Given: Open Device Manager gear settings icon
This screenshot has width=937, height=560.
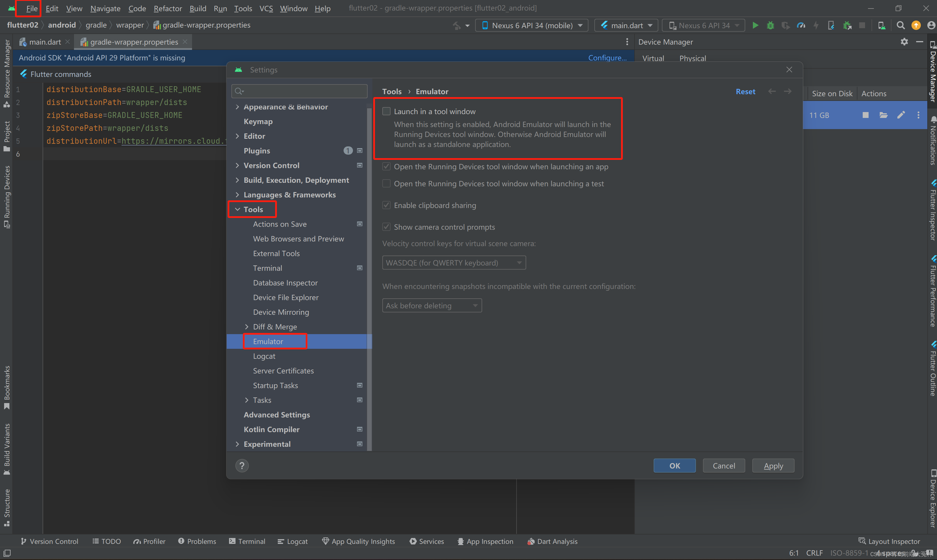Looking at the screenshot, I should pos(904,42).
